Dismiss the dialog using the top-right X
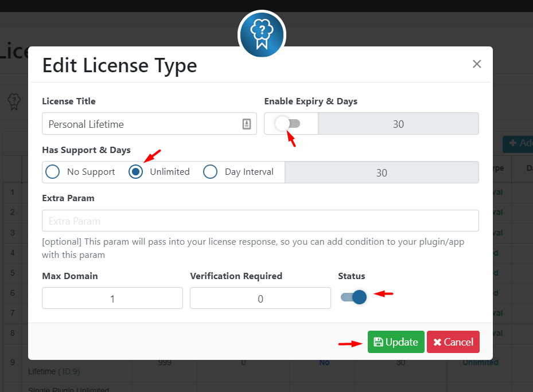 coord(476,64)
